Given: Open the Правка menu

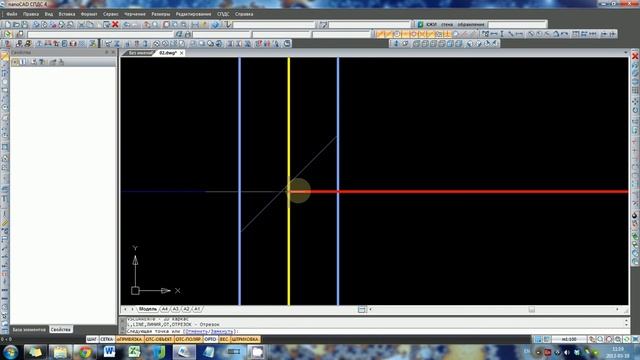Looking at the screenshot, I should click(31, 14).
